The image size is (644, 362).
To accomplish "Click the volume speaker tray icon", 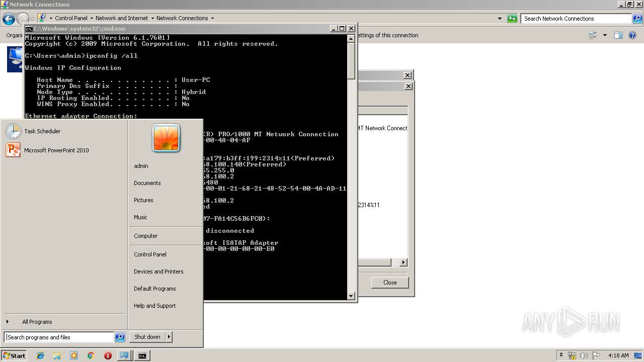I will tap(584, 355).
